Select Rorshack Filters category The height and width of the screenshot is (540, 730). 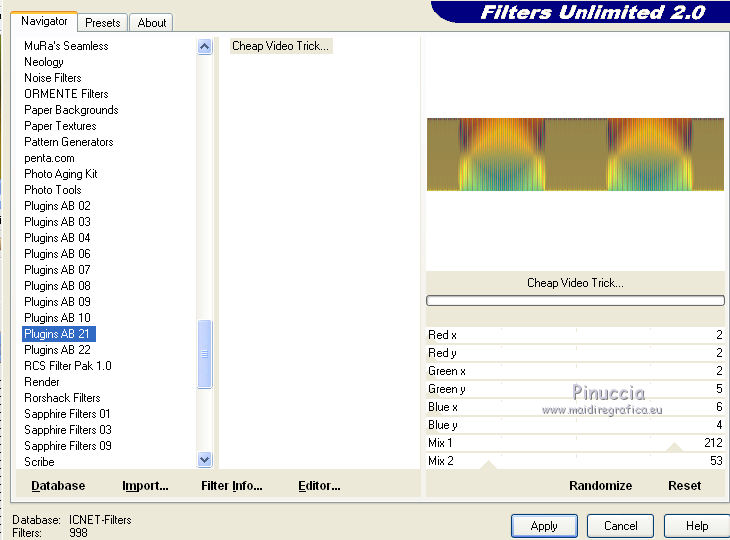(x=62, y=398)
